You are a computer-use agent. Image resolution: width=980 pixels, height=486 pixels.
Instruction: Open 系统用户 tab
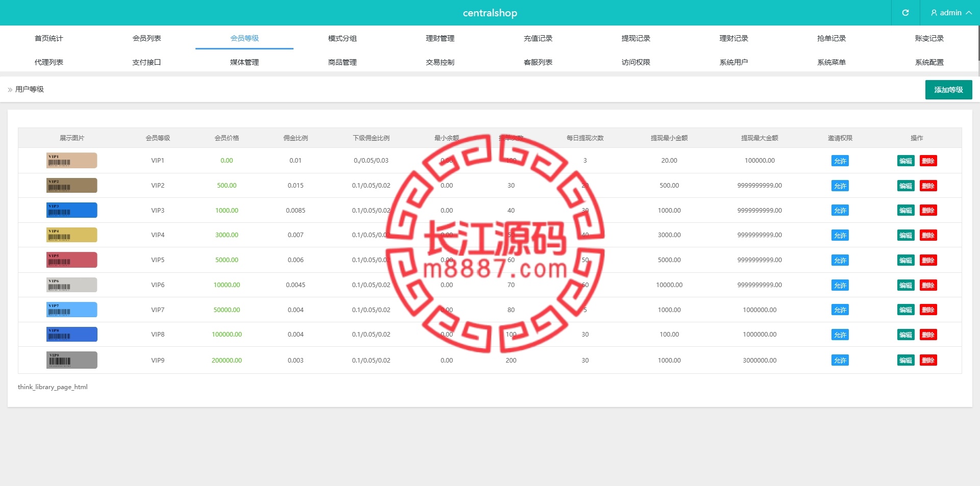click(733, 62)
